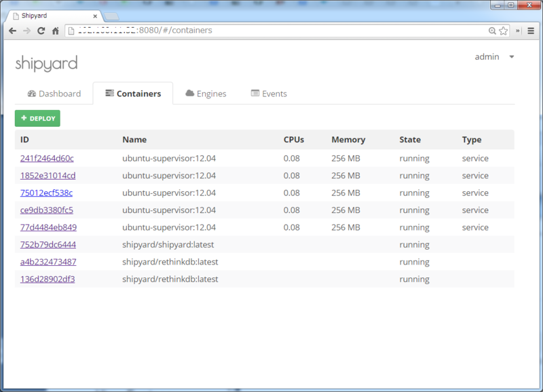Screen dimensions: 543x392
Task: Open container 752b79dc6444
Action: click(48, 245)
